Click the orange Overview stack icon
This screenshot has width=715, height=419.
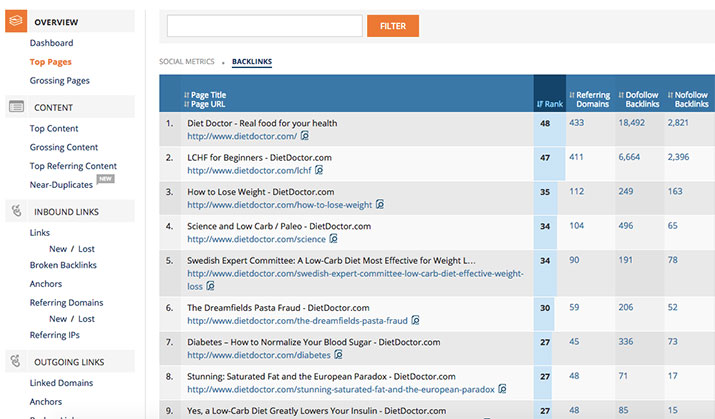tap(16, 21)
